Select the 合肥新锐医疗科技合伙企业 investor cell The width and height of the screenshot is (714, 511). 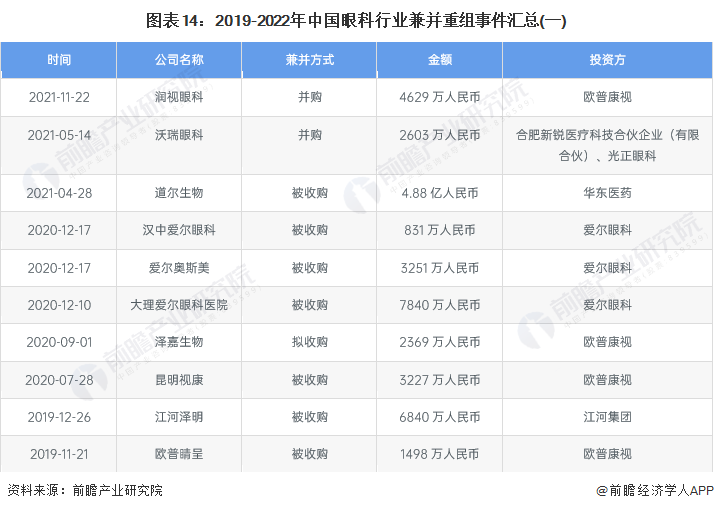[607, 145]
